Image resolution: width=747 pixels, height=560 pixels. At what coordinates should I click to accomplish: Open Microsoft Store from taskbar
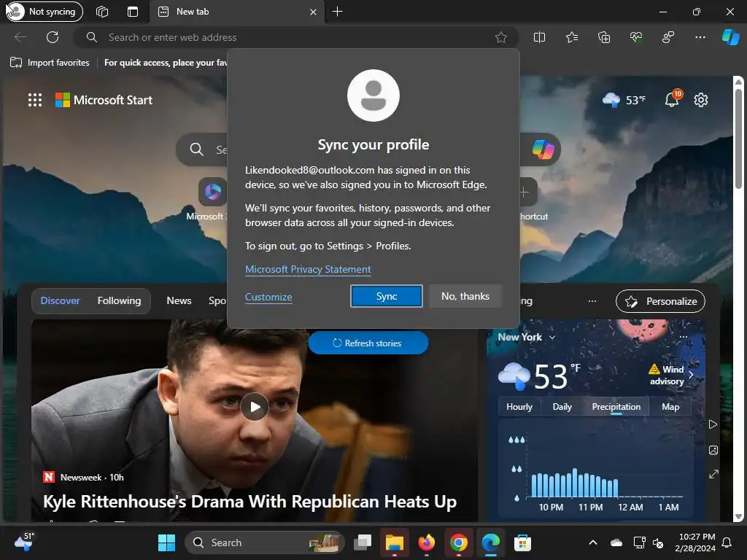click(522, 542)
